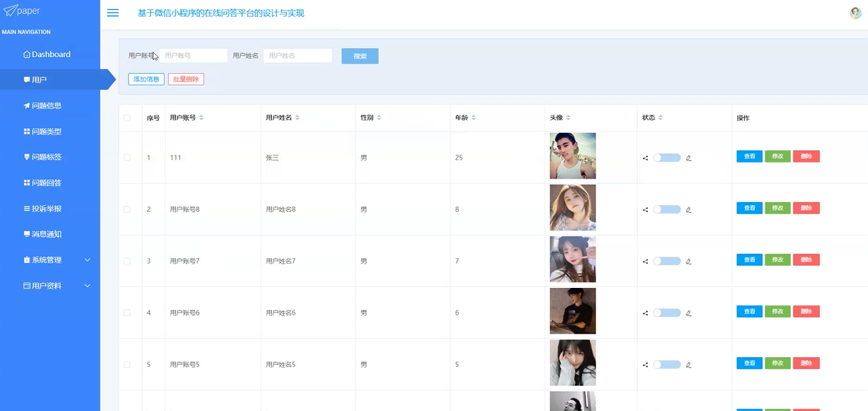Click the page title 基于微信小程序的在线问答平台

[221, 13]
